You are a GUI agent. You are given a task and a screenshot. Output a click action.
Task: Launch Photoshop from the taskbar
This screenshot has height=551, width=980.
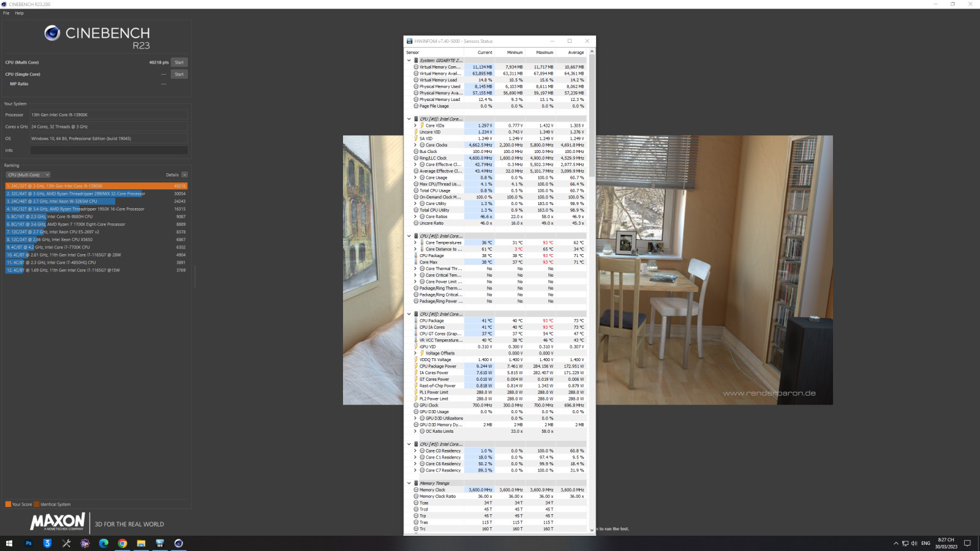pyautogui.click(x=28, y=543)
